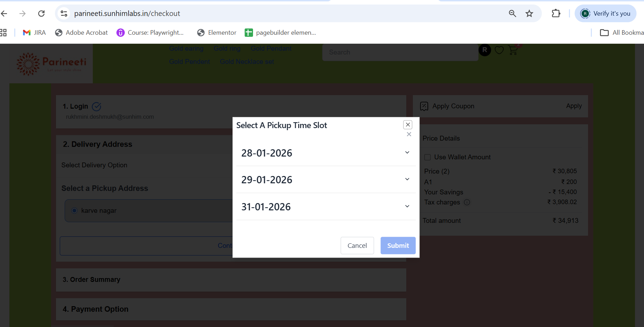Enable the Use Wallet Amount checkbox

[427, 157]
